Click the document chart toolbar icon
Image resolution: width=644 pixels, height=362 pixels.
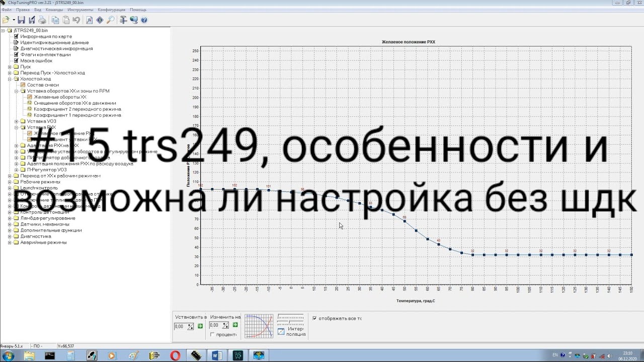pyautogui.click(x=89, y=20)
